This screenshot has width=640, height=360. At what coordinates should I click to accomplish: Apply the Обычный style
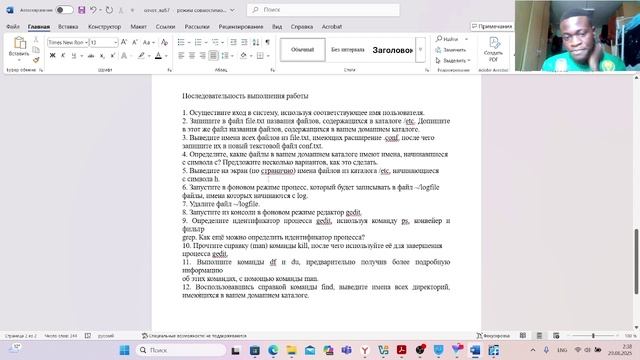tap(302, 50)
